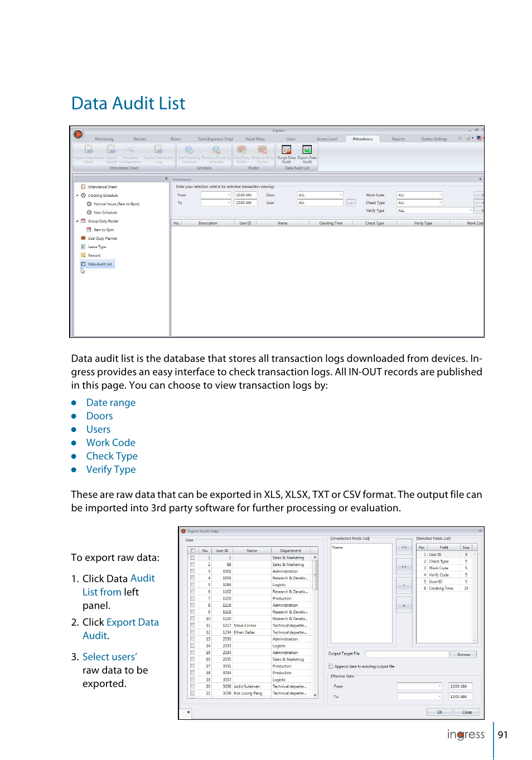Screen dimensions: 532x760
Task: Select New Schedule item in tree
Action: [105, 212]
